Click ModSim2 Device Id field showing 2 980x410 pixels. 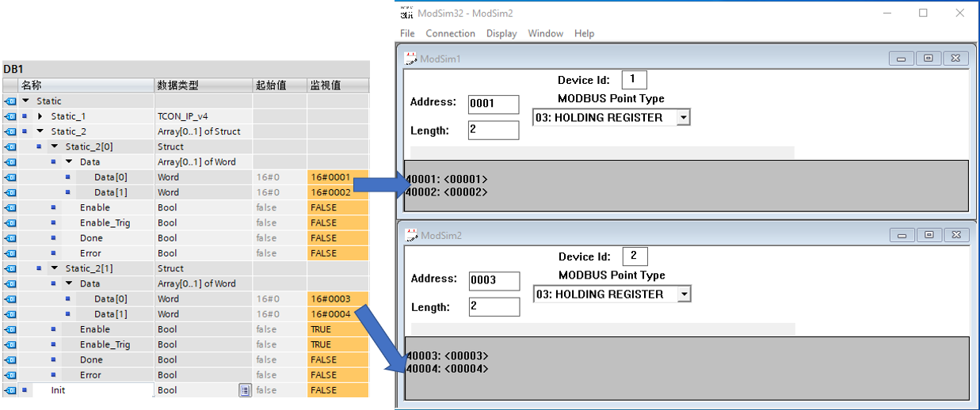[635, 256]
